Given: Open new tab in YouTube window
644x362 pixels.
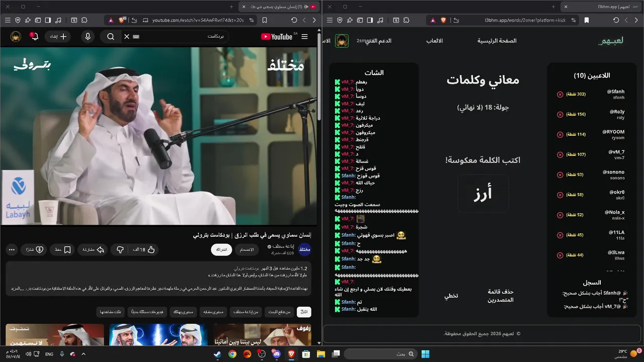Looking at the screenshot, I should (231, 7).
